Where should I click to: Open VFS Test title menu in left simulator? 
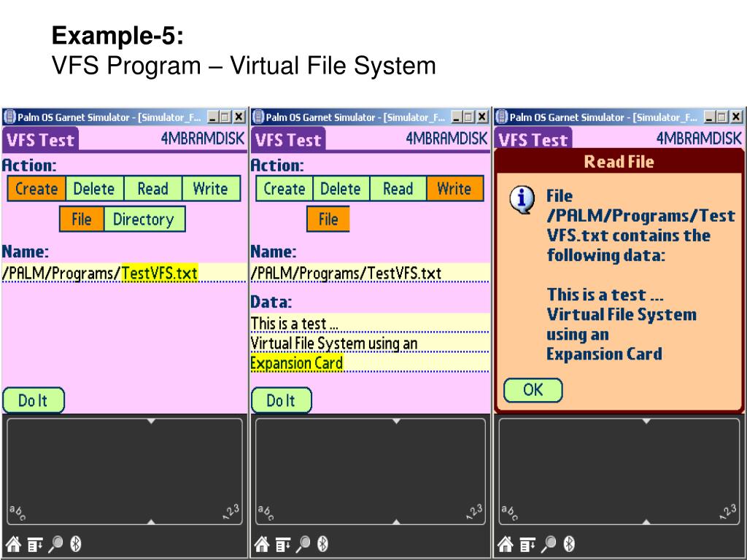[x=40, y=140]
